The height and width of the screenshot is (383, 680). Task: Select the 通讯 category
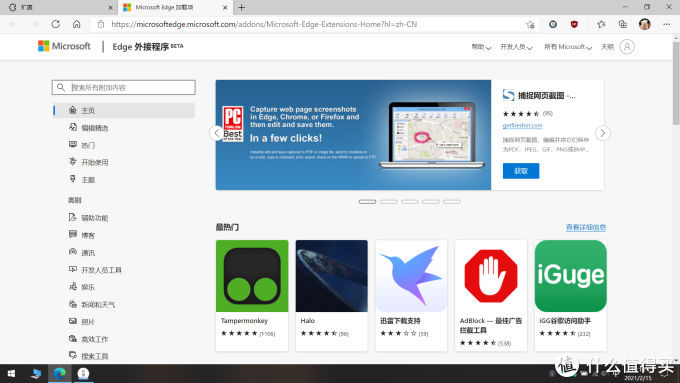(82, 252)
